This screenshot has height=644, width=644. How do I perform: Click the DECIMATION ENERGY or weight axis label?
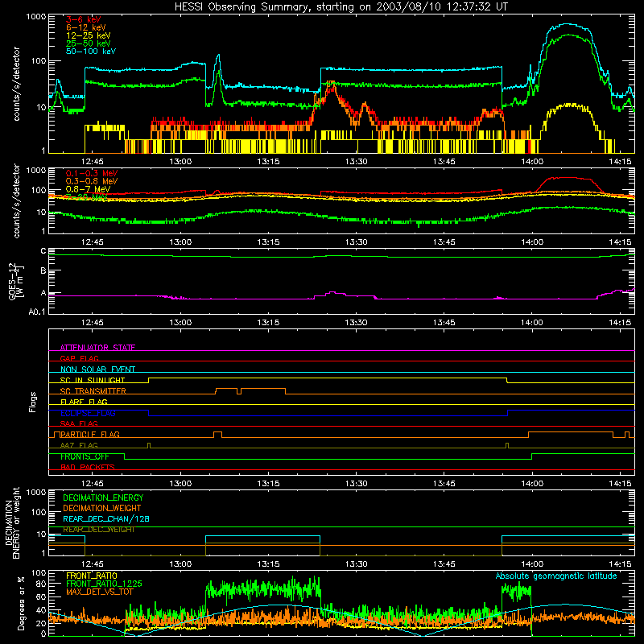pos(12,522)
